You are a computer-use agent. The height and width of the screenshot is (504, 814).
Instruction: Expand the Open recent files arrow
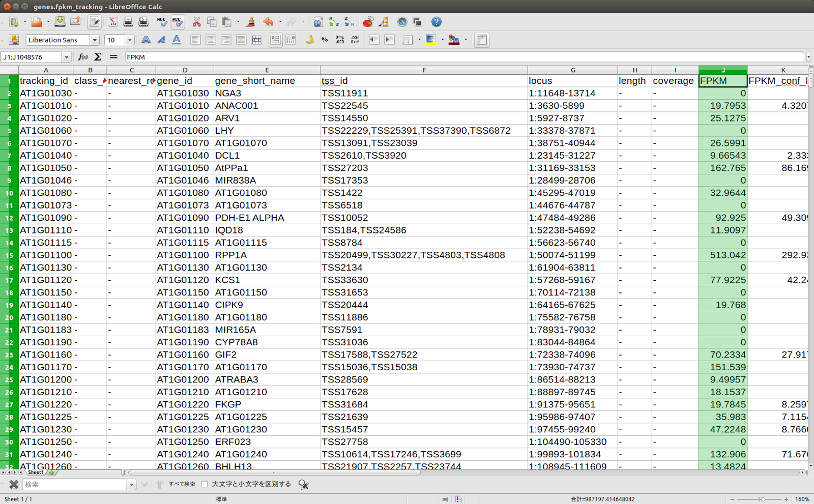(x=48, y=22)
